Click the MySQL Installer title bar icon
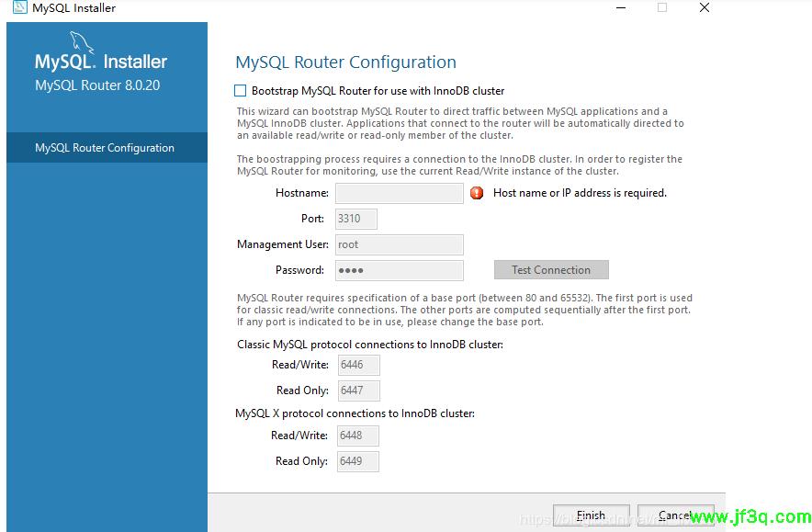 pyautogui.click(x=19, y=8)
